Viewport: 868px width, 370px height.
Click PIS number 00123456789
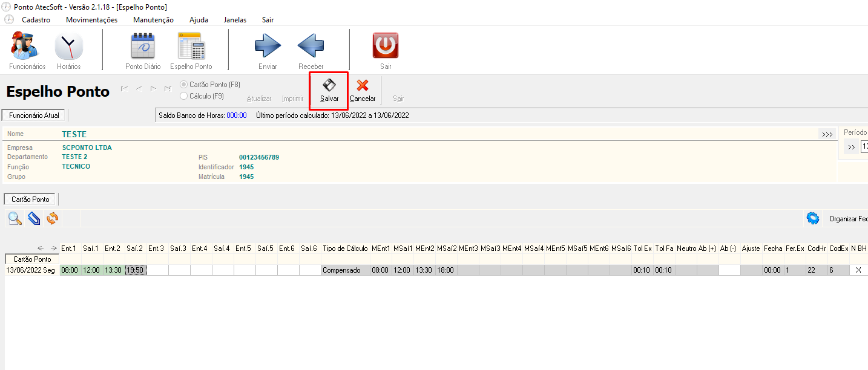pyautogui.click(x=259, y=157)
